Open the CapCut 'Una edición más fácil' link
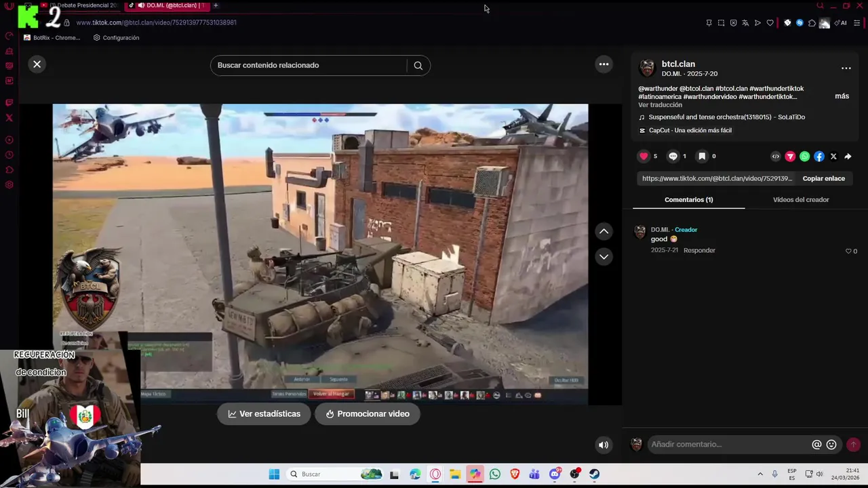This screenshot has width=868, height=488. pyautogui.click(x=685, y=130)
